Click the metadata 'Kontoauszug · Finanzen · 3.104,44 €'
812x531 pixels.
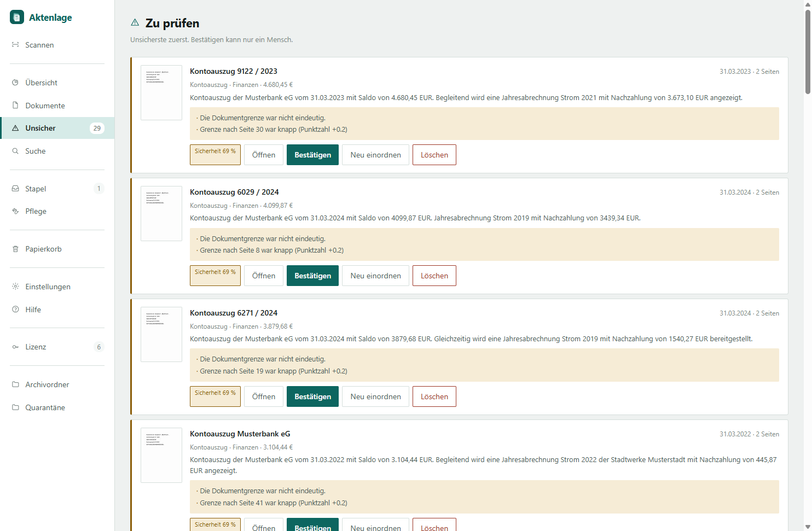[241, 447]
